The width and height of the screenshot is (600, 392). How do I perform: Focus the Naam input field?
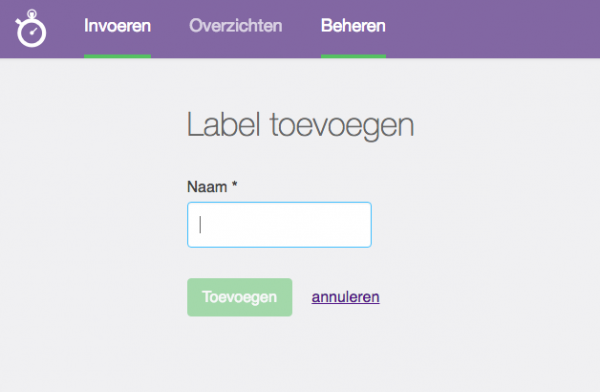[279, 225]
